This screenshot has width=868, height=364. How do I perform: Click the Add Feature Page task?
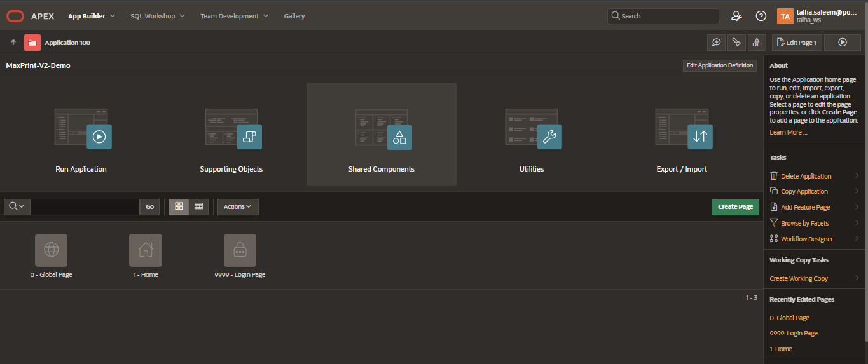pos(805,207)
